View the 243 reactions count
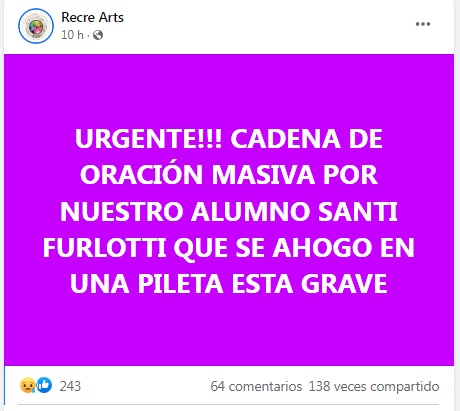This screenshot has width=460, height=411. [70, 386]
